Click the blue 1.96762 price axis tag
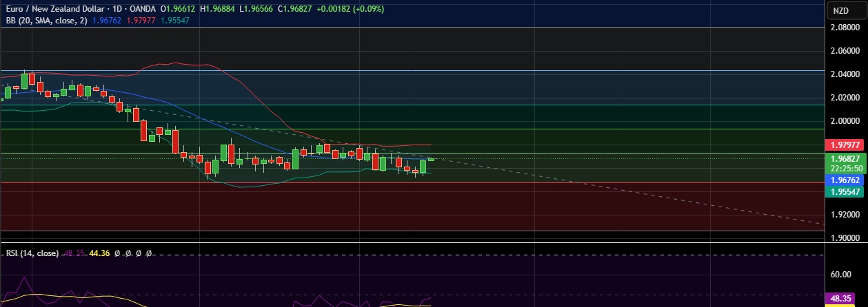Screen dimensions: 868x307 point(845,179)
